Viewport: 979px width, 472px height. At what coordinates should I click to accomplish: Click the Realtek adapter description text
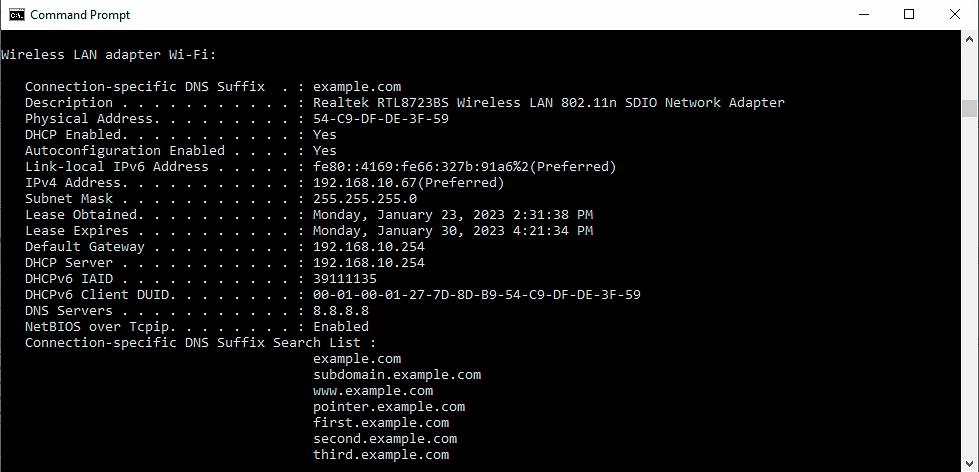[548, 103]
